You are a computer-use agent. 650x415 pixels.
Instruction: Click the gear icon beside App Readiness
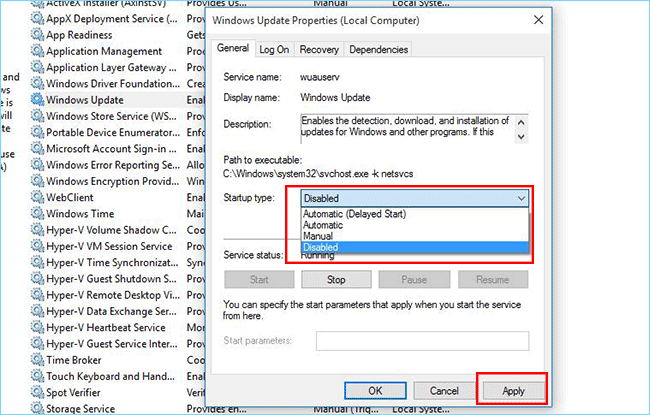(37, 34)
